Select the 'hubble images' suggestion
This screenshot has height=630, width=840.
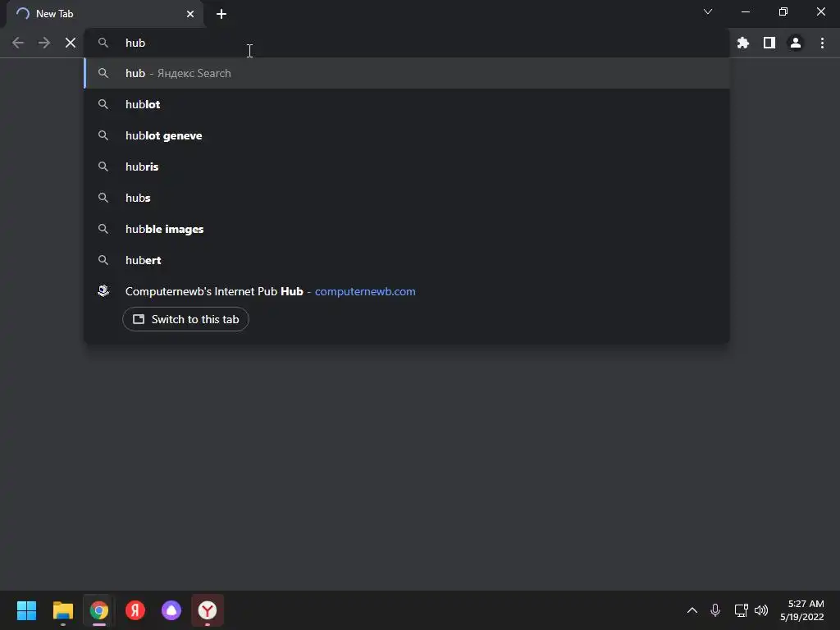tap(407, 229)
